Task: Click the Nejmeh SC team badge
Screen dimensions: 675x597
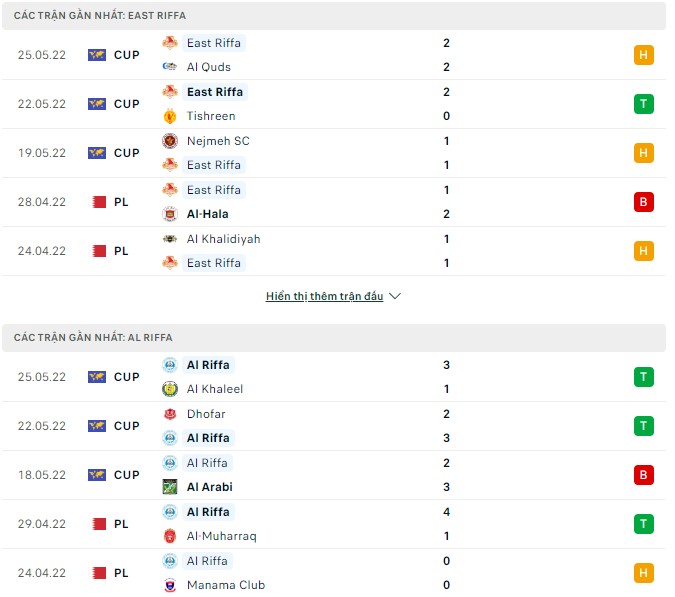Action: [x=170, y=141]
